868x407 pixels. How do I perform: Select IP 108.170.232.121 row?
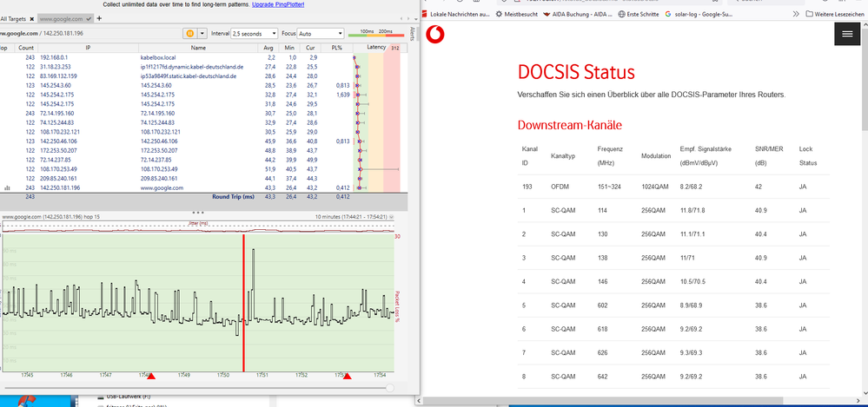click(203, 132)
